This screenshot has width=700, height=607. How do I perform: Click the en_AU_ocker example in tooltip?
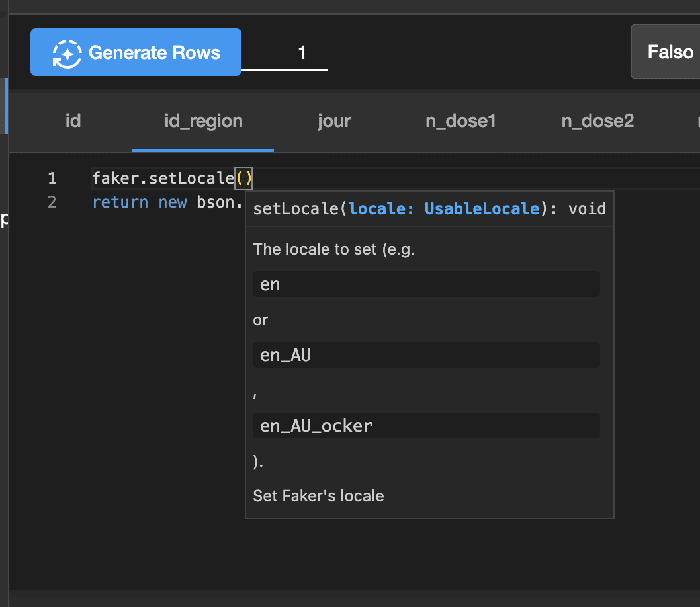click(316, 426)
